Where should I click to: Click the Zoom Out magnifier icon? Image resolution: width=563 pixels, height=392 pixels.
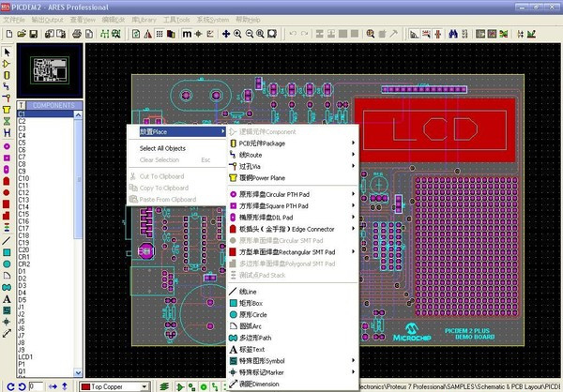(250, 34)
